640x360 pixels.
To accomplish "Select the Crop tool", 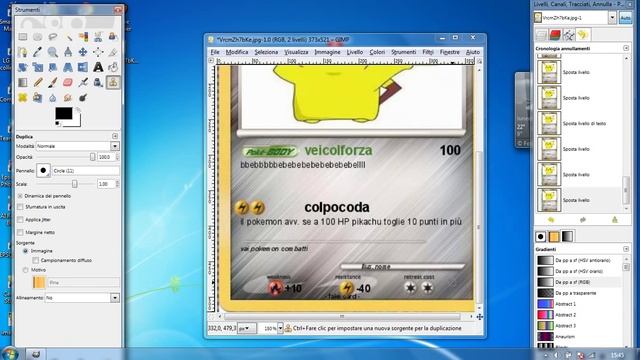I will (113, 52).
